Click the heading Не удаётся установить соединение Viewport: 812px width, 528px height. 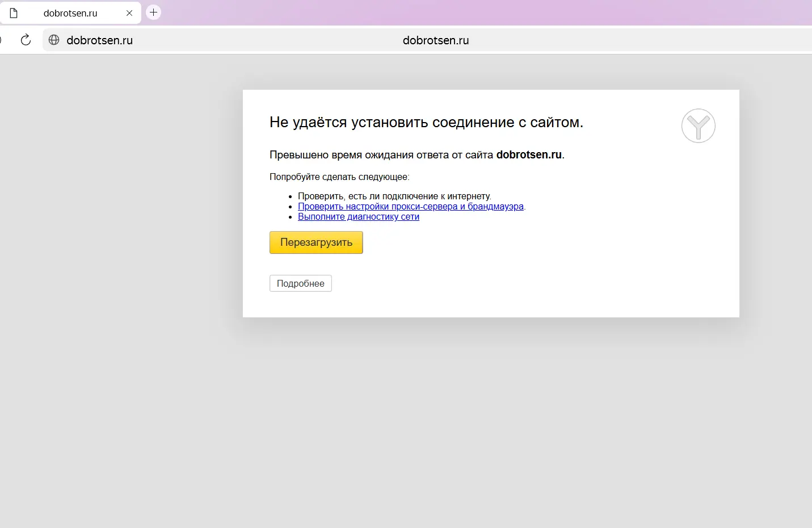click(426, 122)
